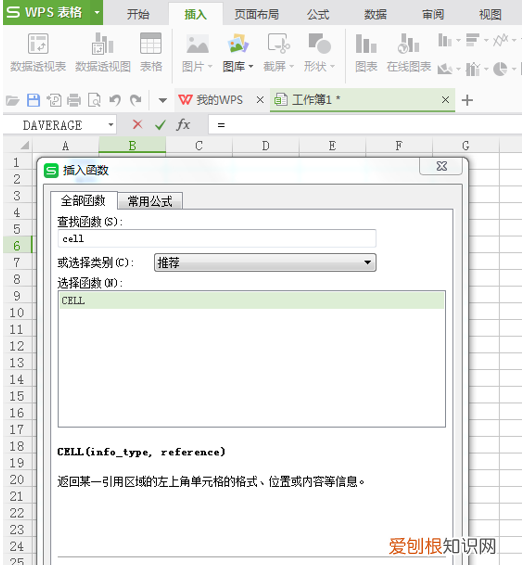Select column F header
The width and height of the screenshot is (522, 565).
point(399,146)
